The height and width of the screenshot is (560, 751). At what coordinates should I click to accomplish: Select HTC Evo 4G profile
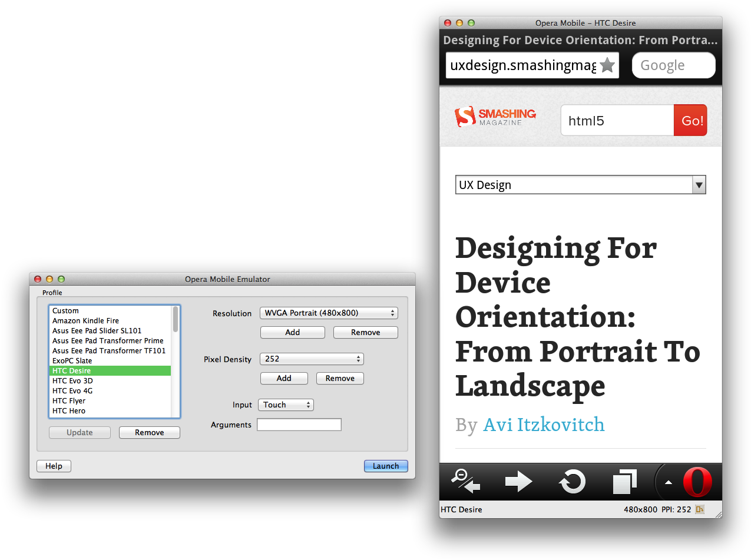click(110, 391)
